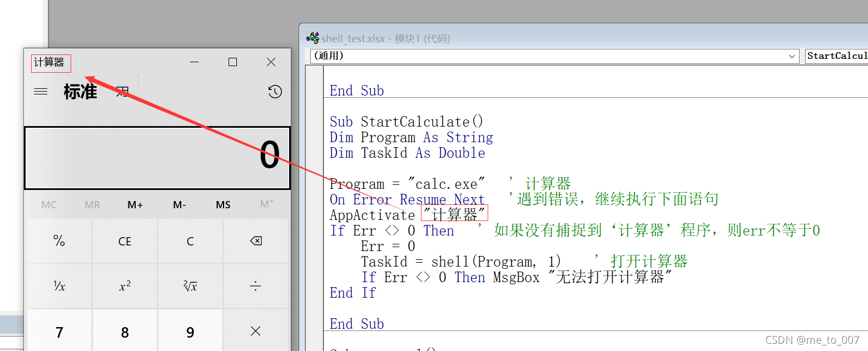Click the Calculator display showing 0
This screenshot has width=868, height=351.
157,158
